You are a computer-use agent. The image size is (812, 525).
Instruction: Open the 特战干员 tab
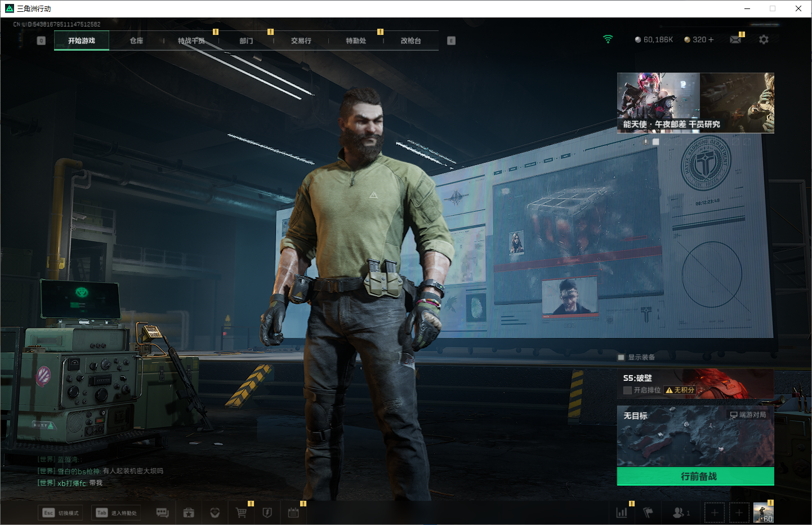pyautogui.click(x=191, y=41)
